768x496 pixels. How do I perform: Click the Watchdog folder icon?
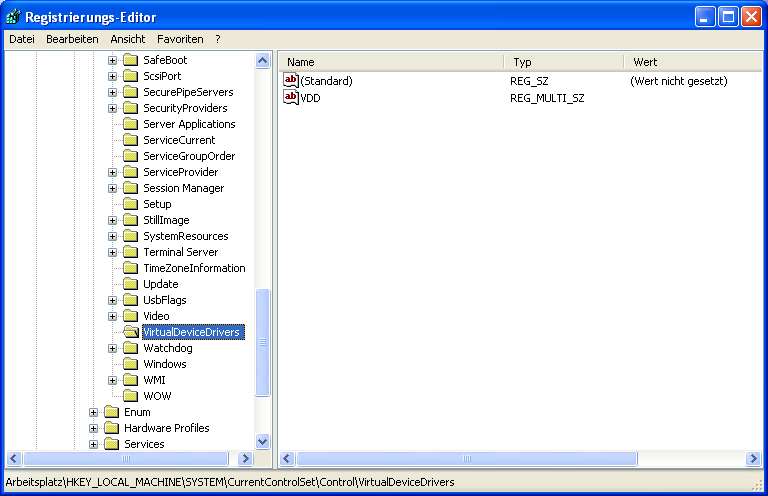[130, 348]
